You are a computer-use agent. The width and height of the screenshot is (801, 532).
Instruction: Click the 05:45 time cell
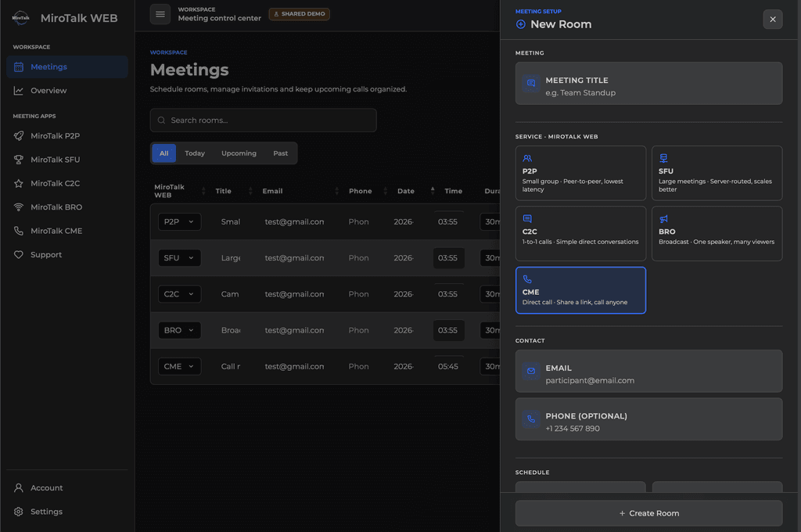pos(448,366)
